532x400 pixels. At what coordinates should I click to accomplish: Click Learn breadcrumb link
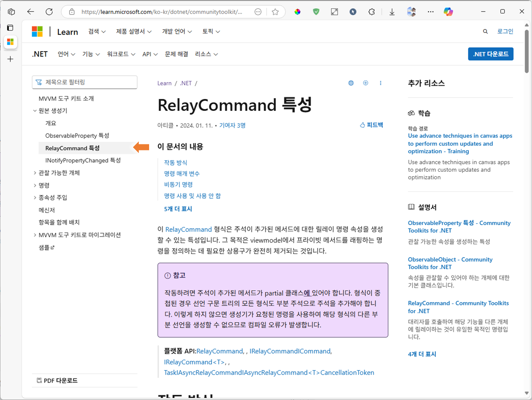pyautogui.click(x=164, y=83)
